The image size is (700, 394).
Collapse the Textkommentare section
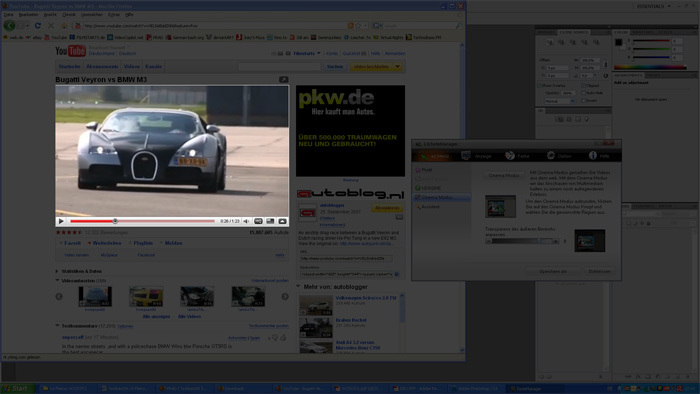(x=57, y=326)
